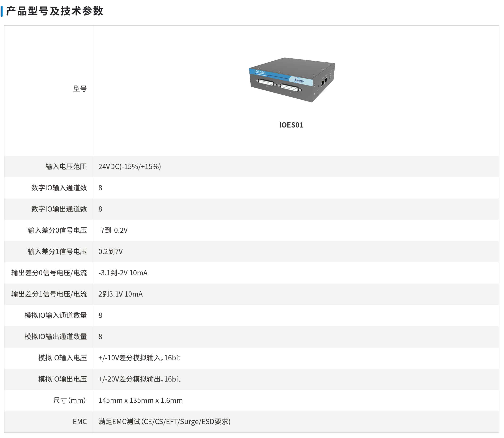Click the 满足EMC测试 requirement text
The width and height of the screenshot is (504, 438).
click(x=164, y=422)
